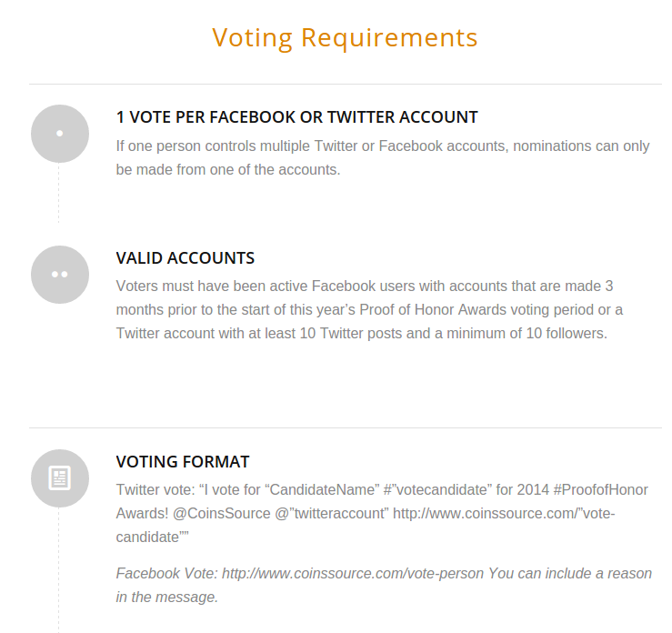Click the divider line above Voting Format

tap(346, 427)
